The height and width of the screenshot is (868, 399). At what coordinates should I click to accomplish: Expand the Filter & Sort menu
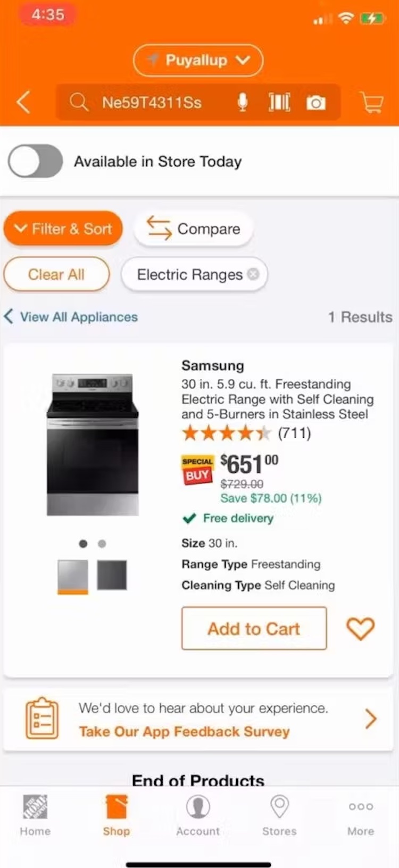click(63, 229)
